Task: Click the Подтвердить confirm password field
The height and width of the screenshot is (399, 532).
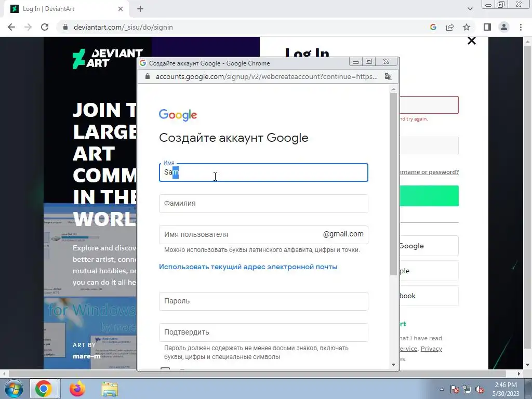Action: coord(263,332)
